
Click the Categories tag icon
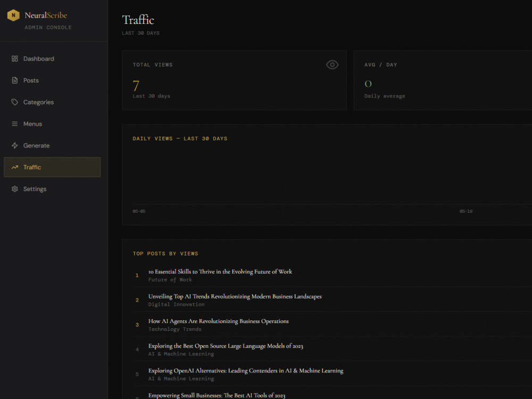(x=14, y=102)
